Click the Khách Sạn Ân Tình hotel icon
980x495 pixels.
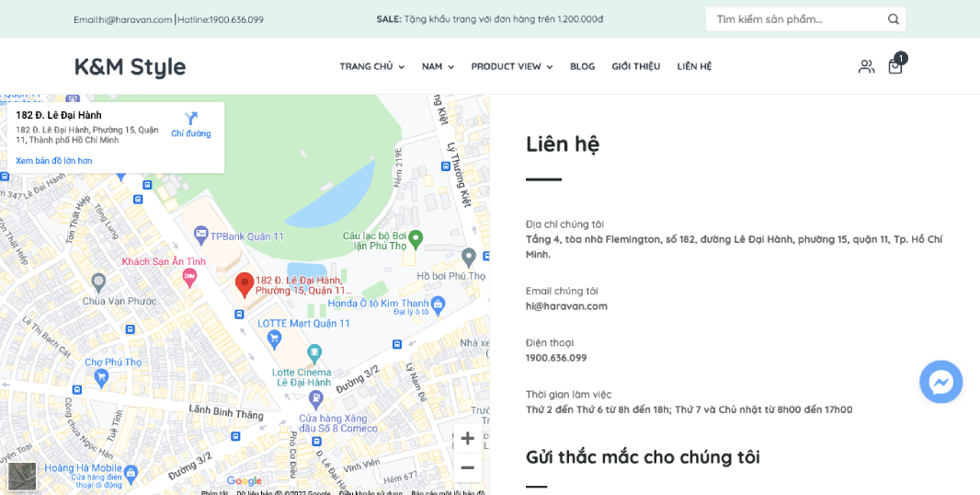pyautogui.click(x=190, y=275)
